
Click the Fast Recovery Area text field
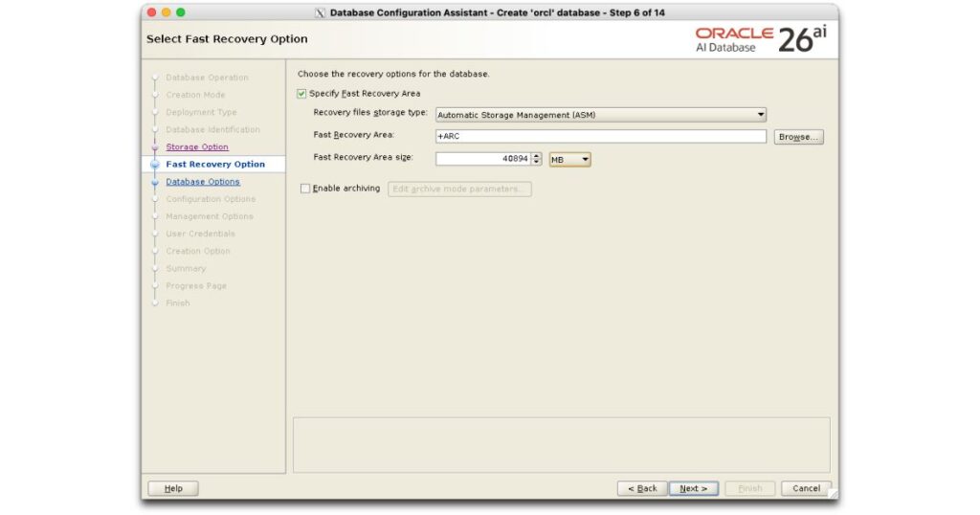[601, 136]
